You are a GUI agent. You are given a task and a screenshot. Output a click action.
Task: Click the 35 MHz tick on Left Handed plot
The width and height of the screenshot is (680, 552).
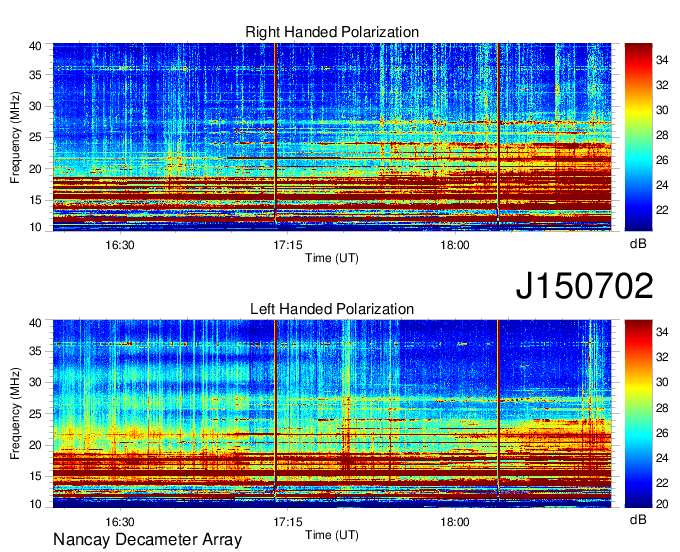point(35,351)
